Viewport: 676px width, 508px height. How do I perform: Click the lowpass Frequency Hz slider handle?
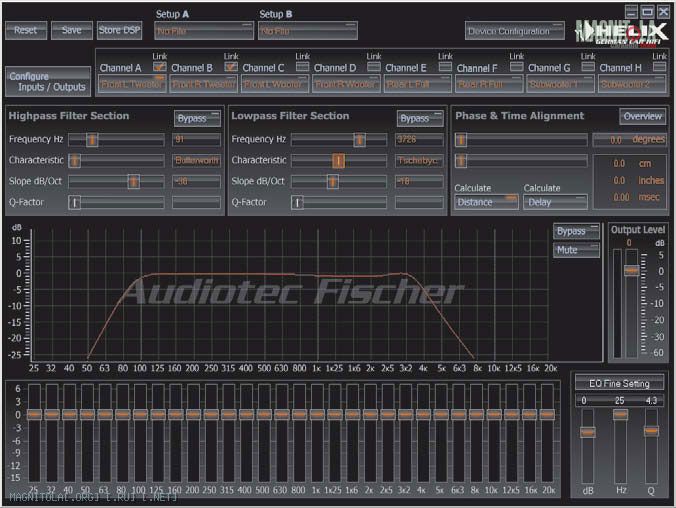tap(360, 139)
